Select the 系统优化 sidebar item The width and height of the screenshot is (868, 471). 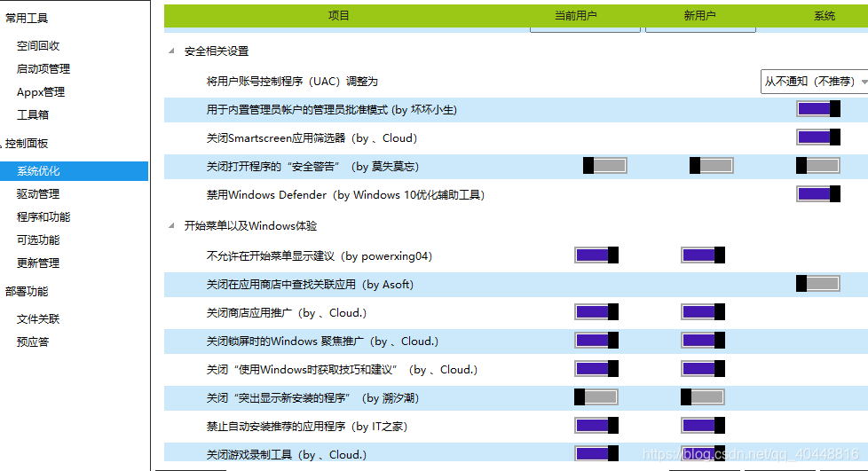(x=75, y=171)
